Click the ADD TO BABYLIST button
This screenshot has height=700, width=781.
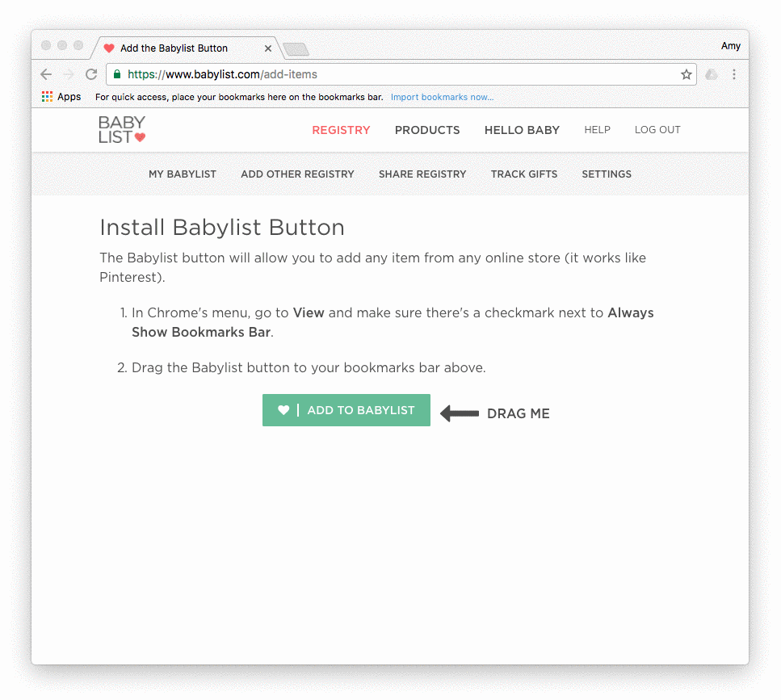(346, 409)
